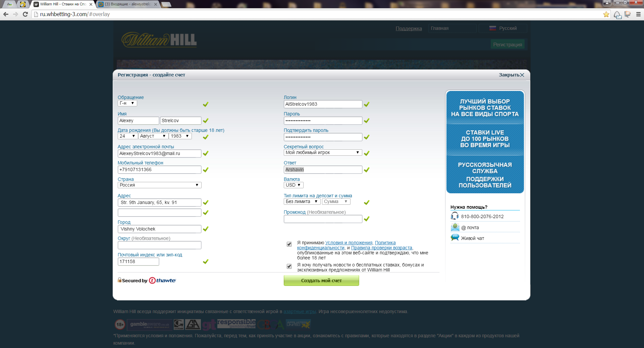The height and width of the screenshot is (348, 644).
Task: Open the Chrome hamburger menu
Action: click(638, 14)
